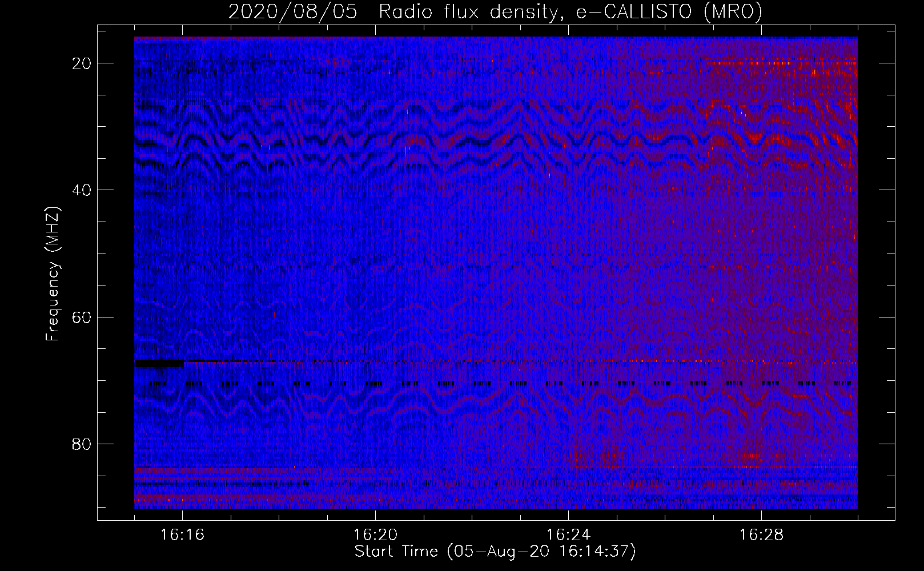Viewport: 924px width, 571px height.
Task: Click the 80 MHz frequency tick label
Action: point(82,444)
